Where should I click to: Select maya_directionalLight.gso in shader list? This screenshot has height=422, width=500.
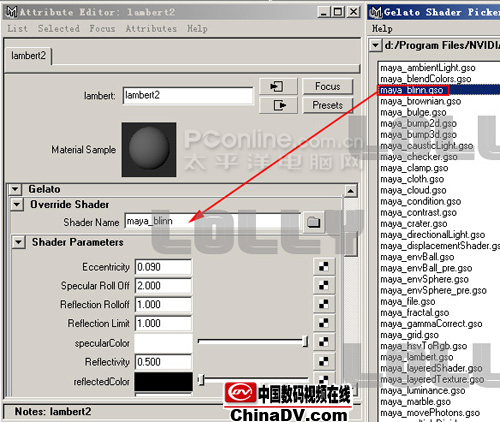[432, 235]
